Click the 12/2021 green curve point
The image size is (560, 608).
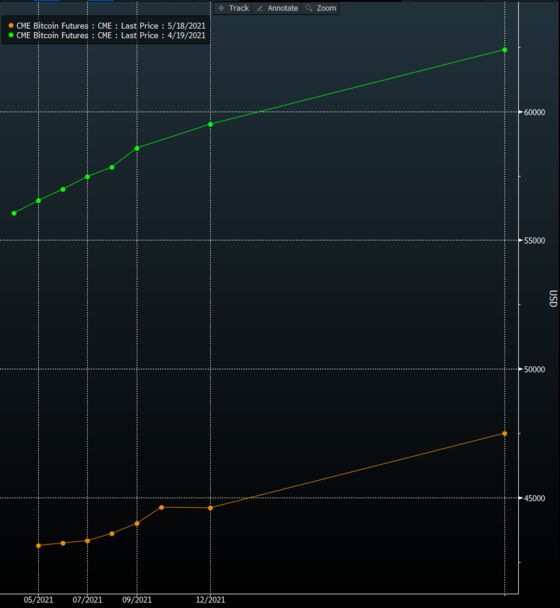(211, 124)
